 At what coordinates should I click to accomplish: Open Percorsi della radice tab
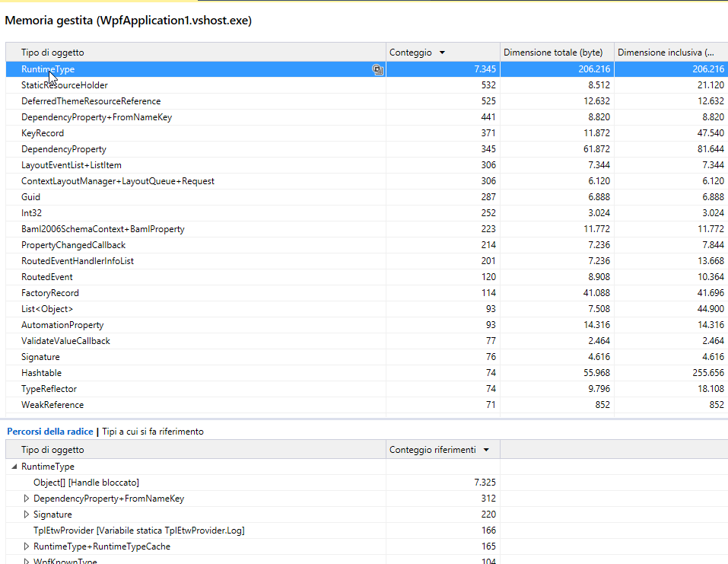(x=50, y=432)
